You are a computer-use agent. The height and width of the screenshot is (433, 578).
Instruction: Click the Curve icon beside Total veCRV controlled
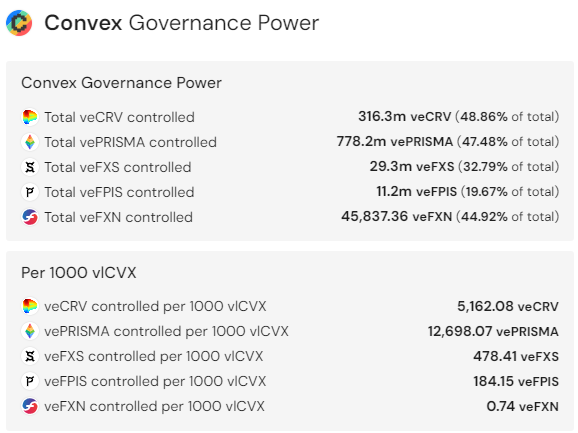[x=30, y=117]
